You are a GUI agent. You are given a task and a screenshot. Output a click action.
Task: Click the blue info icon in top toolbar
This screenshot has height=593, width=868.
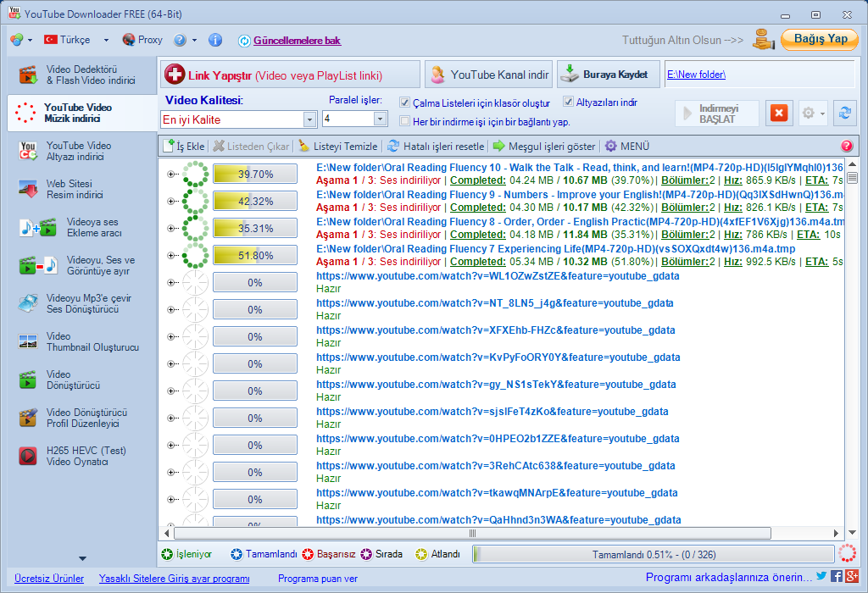point(215,40)
